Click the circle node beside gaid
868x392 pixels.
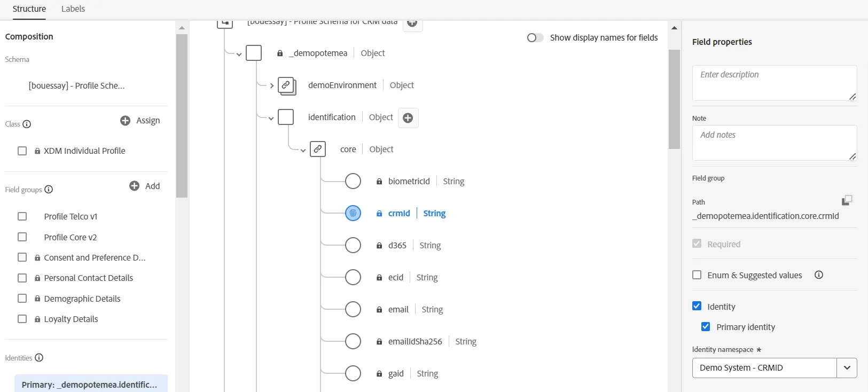click(x=353, y=373)
